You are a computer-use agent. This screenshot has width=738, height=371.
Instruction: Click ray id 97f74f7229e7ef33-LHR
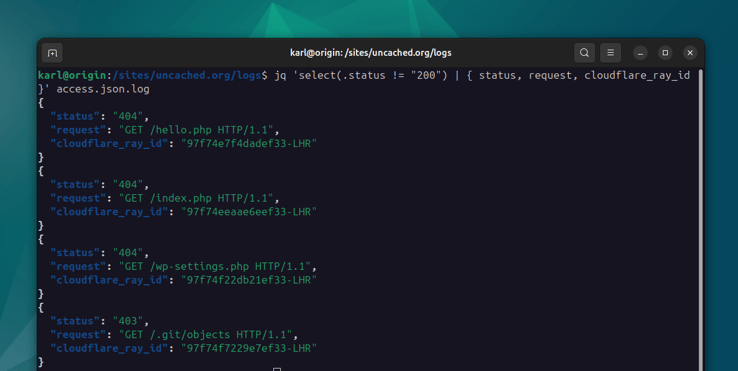249,348
